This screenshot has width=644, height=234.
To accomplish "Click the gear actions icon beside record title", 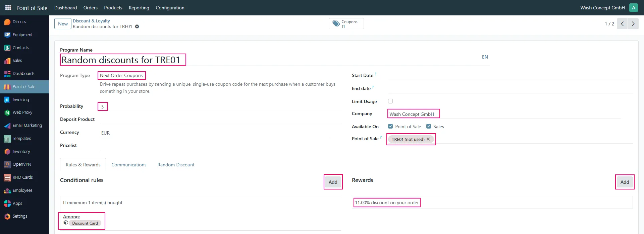I will pyautogui.click(x=137, y=26).
